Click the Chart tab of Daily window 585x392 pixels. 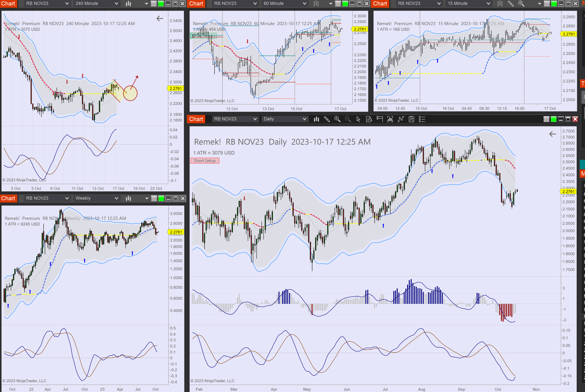[x=196, y=119]
